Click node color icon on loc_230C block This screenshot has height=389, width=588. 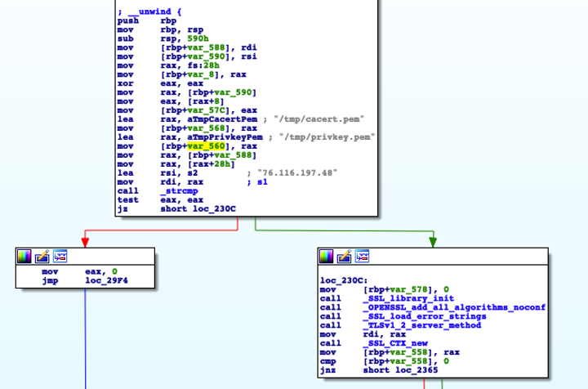(327, 256)
